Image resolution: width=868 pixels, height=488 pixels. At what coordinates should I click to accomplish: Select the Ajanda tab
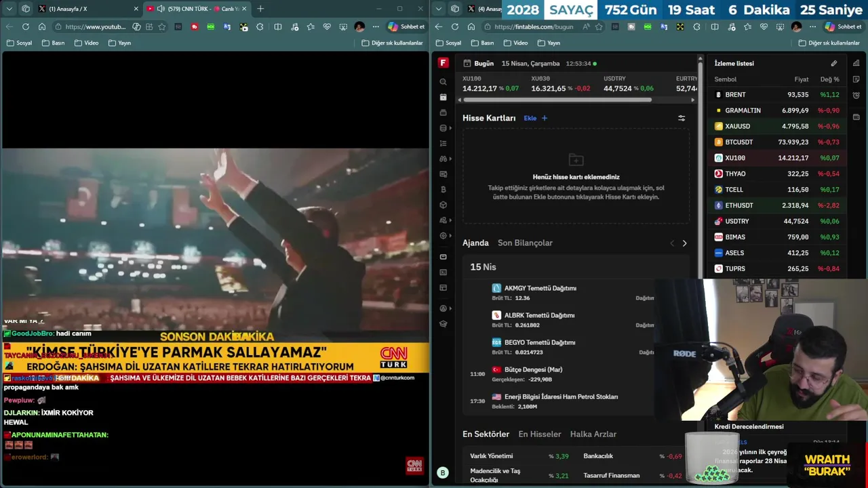[x=475, y=243]
